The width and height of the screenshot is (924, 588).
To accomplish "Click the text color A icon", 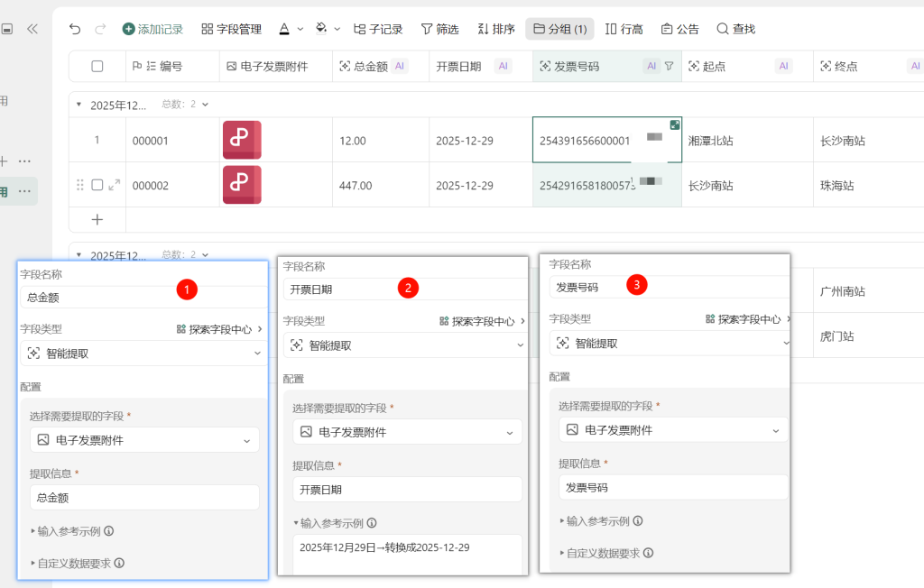I will (x=284, y=29).
